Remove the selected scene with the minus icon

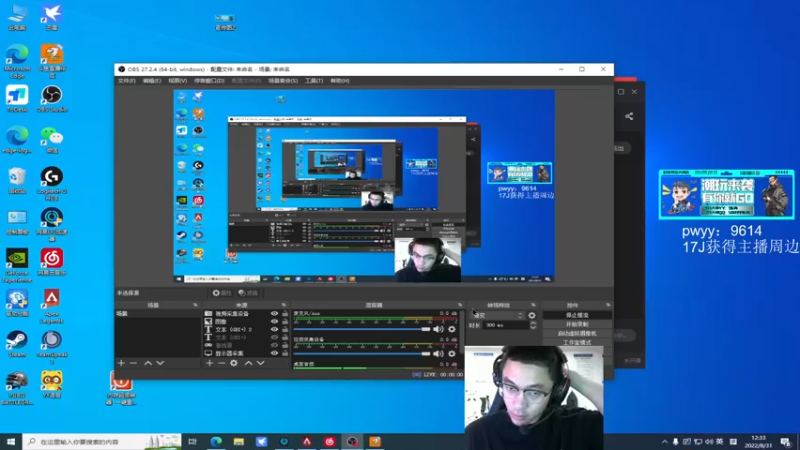coord(133,363)
